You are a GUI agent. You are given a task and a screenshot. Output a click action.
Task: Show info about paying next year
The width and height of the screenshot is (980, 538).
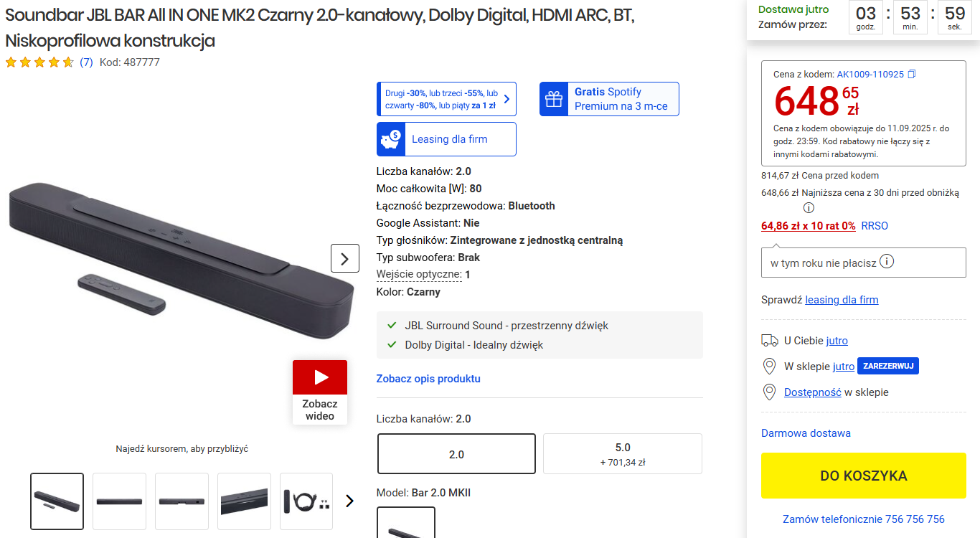click(887, 262)
